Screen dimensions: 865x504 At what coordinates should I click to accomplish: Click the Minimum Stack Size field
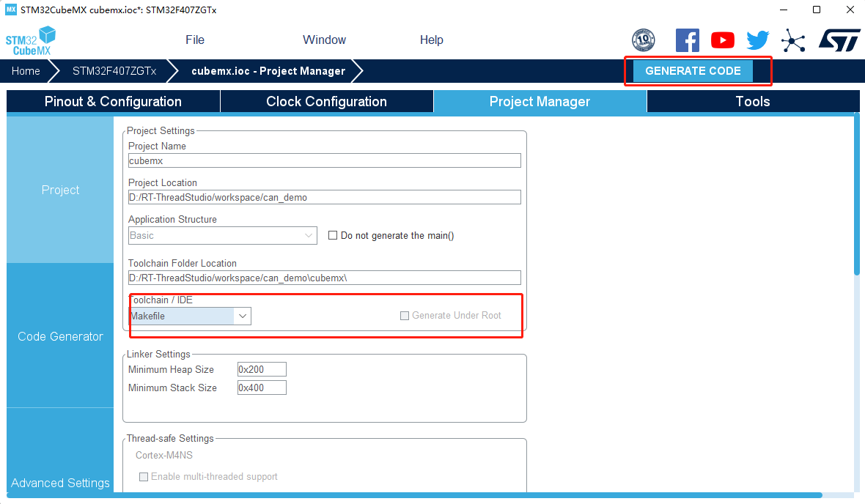(x=262, y=388)
